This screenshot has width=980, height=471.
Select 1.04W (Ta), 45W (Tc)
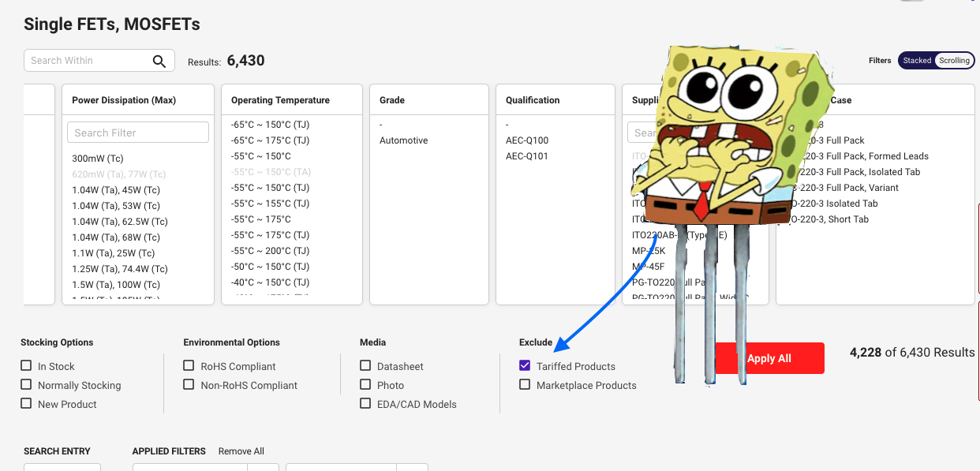[116, 190]
